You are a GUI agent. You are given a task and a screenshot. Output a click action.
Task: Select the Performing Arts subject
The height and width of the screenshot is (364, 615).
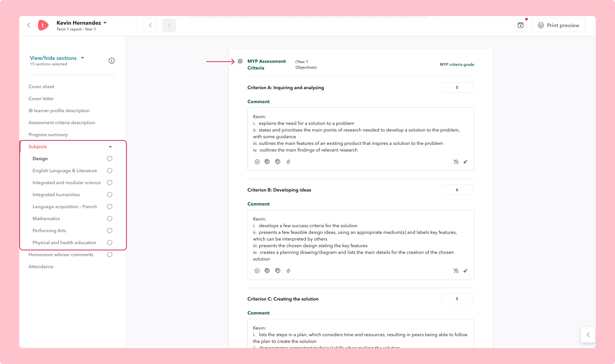[x=49, y=231]
